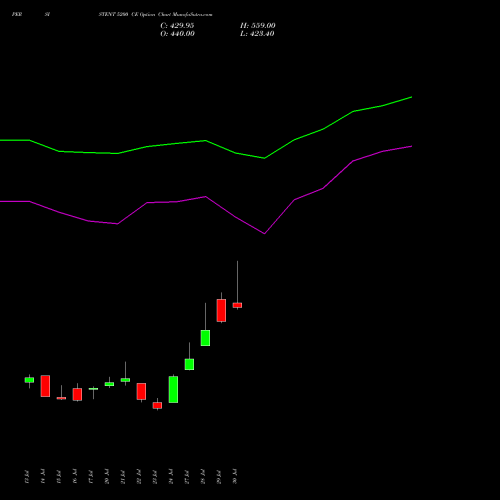
Task: Click the chart title mentioning 5200 CE Options
Action: coord(155,15)
